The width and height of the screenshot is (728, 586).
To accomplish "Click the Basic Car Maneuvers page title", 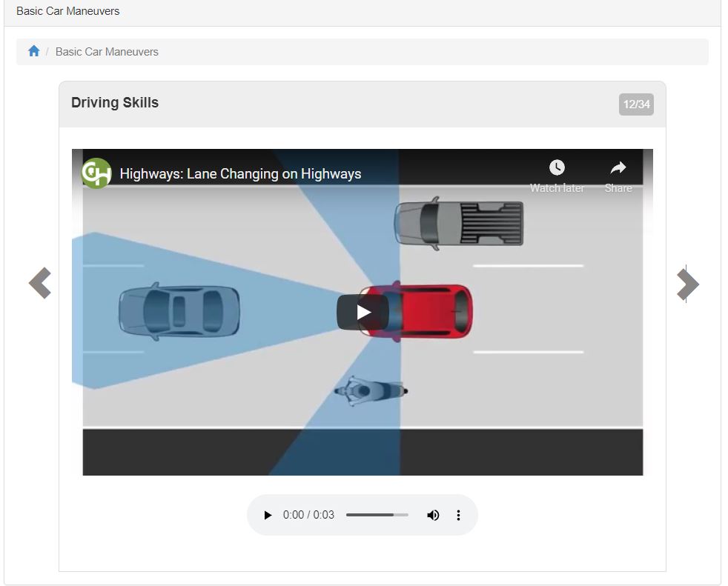I will point(67,10).
